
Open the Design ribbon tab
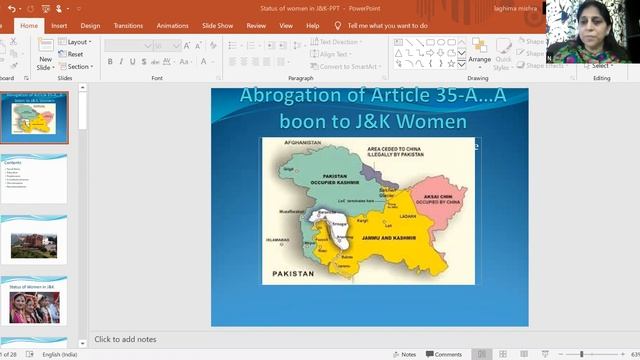[x=90, y=26]
